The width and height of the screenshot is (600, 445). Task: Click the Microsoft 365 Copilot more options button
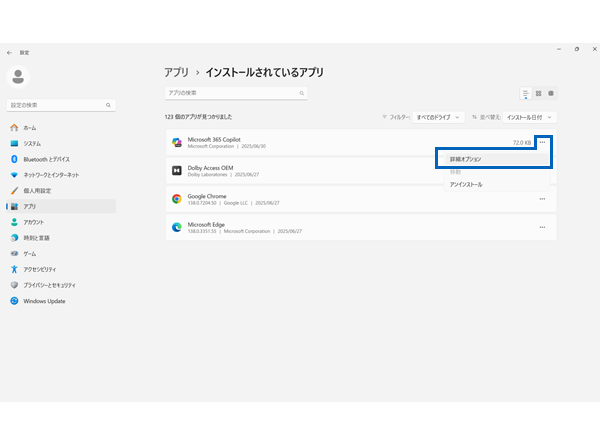coord(542,142)
